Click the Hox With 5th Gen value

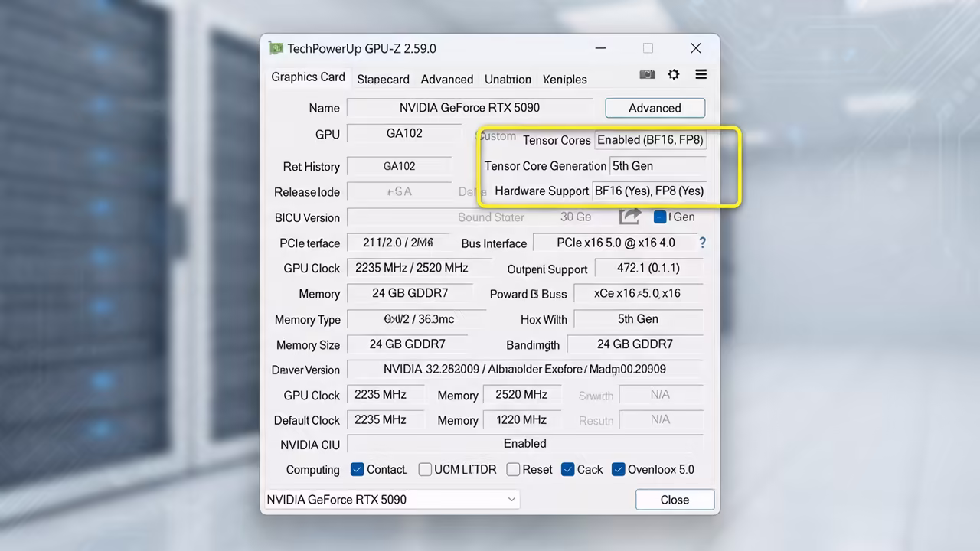pos(638,318)
